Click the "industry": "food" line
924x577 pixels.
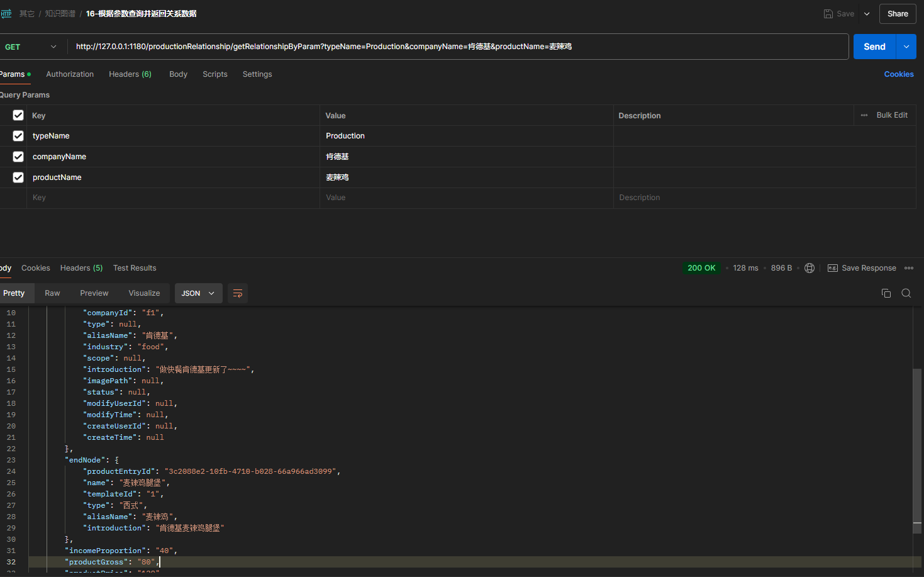click(x=126, y=347)
